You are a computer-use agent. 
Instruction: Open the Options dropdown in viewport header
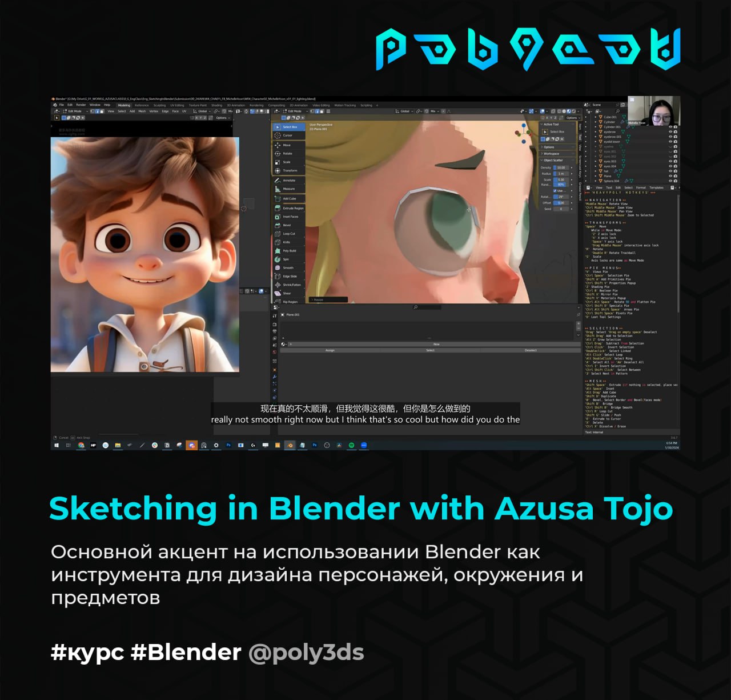click(x=573, y=118)
